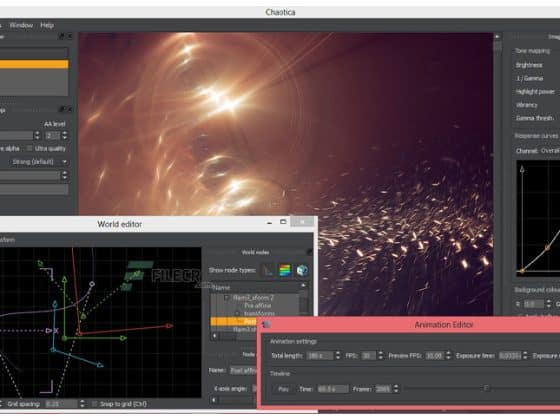Click the Name column header sort arrow

(x=303, y=285)
